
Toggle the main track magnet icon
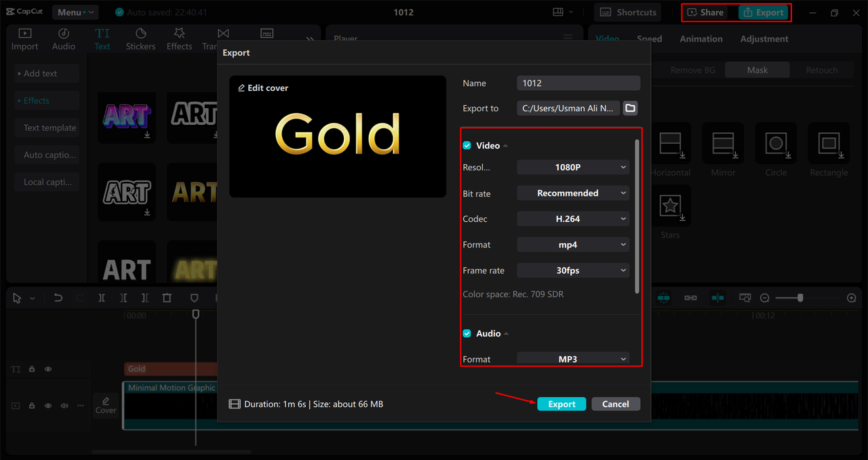click(663, 298)
